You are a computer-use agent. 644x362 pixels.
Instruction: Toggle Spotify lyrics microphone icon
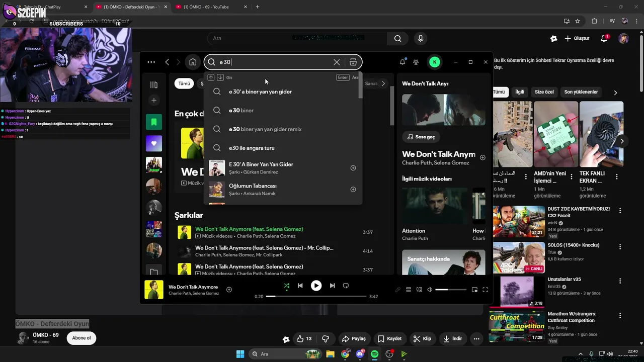click(397, 290)
